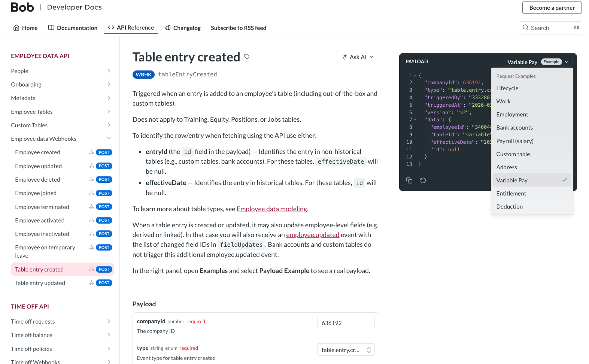Click the webhook icon next to Employee joined
Screen dimensions: 589x364
point(91,193)
